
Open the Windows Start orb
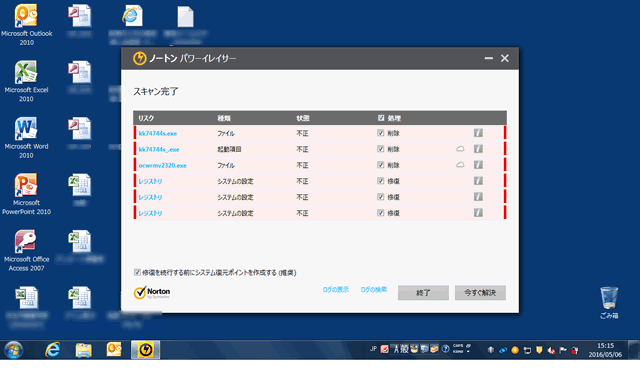click(13, 350)
